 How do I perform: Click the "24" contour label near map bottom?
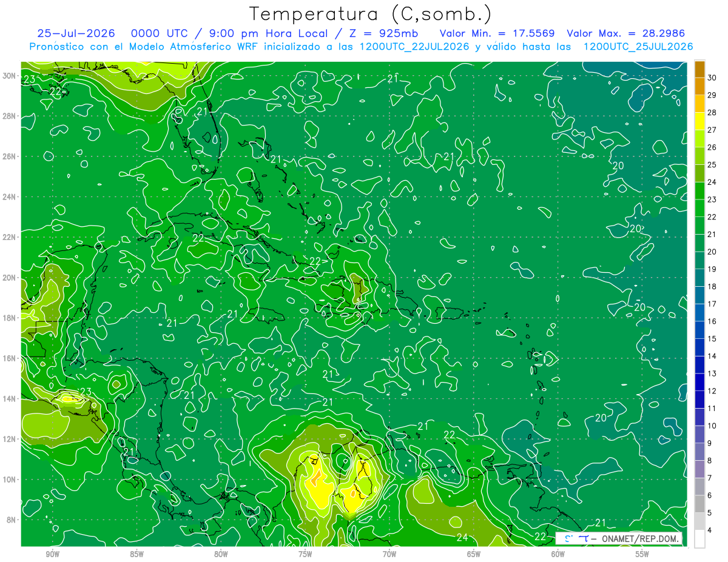(462, 538)
